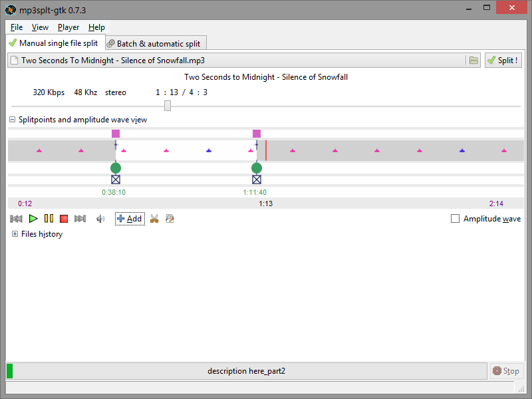Skip to next track with forward icon
The width and height of the screenshot is (532, 399).
click(x=80, y=219)
